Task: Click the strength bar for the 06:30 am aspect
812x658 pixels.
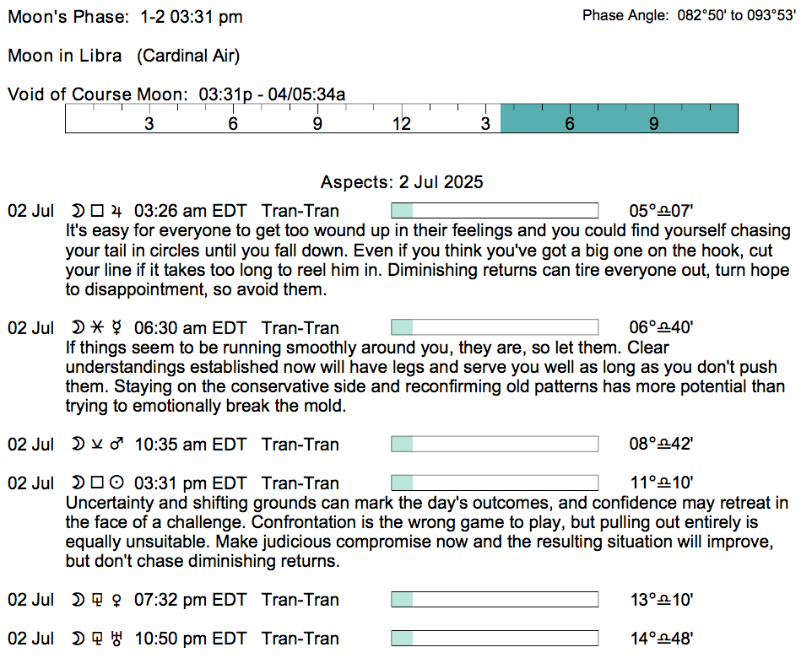Action: tap(495, 327)
